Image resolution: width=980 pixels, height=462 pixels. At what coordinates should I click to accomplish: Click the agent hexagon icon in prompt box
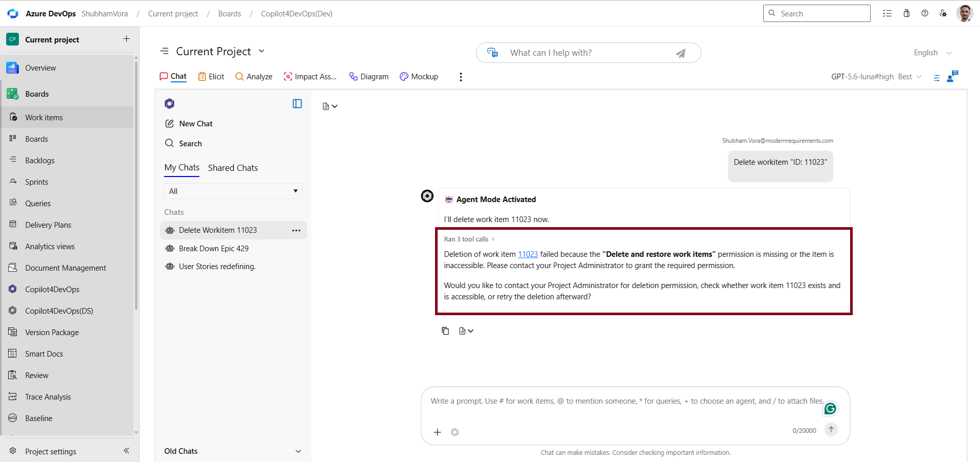455,432
